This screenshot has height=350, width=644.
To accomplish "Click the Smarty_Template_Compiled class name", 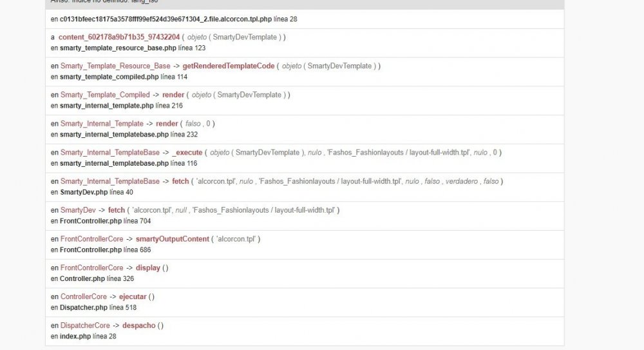I will point(105,95).
